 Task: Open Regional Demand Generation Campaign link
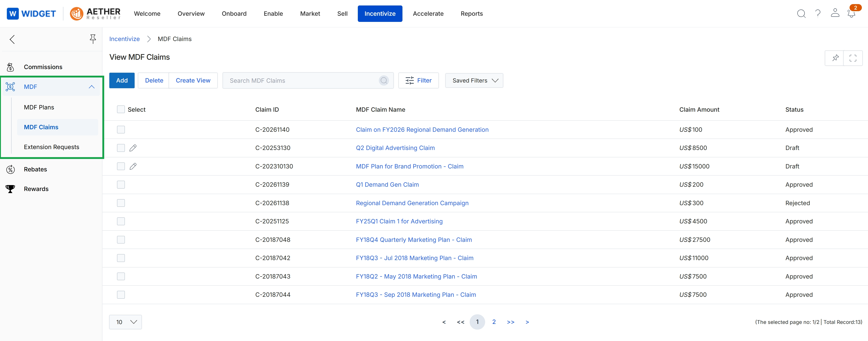(412, 203)
